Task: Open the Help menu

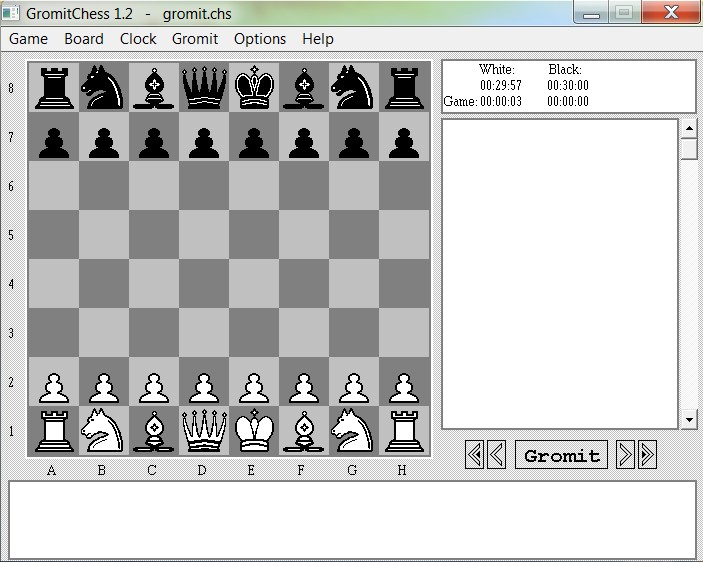Action: click(x=318, y=39)
